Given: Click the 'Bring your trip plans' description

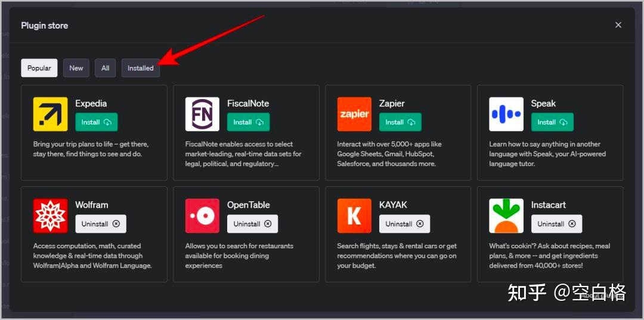Looking at the screenshot, I should coord(91,149).
